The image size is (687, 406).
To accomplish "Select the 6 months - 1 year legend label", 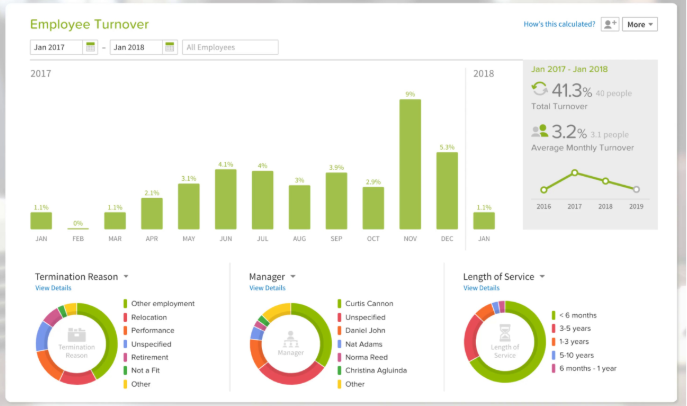I will pyautogui.click(x=588, y=368).
